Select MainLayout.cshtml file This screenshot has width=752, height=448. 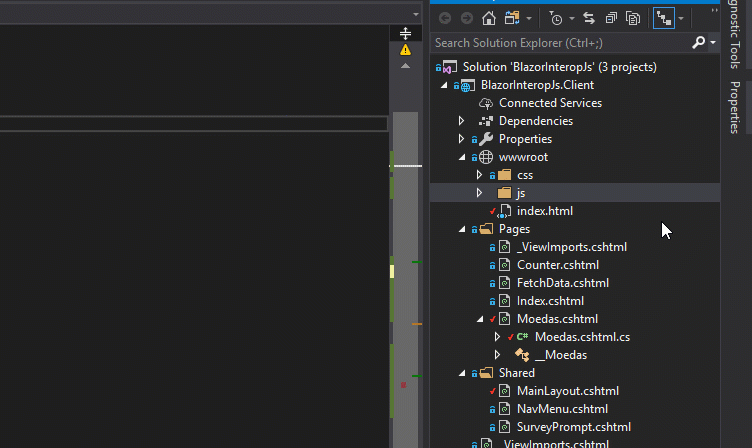click(x=568, y=391)
